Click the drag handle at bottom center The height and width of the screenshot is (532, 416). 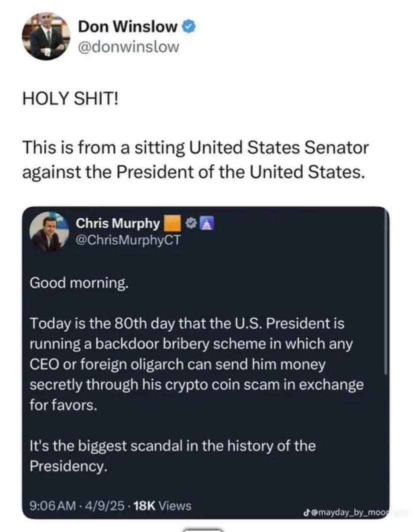click(203, 530)
